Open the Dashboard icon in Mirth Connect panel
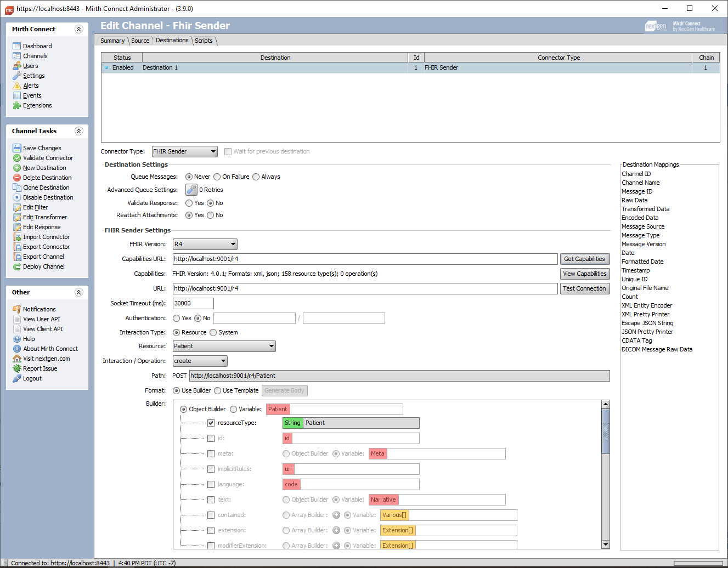Viewport: 728px width, 568px height. point(17,46)
